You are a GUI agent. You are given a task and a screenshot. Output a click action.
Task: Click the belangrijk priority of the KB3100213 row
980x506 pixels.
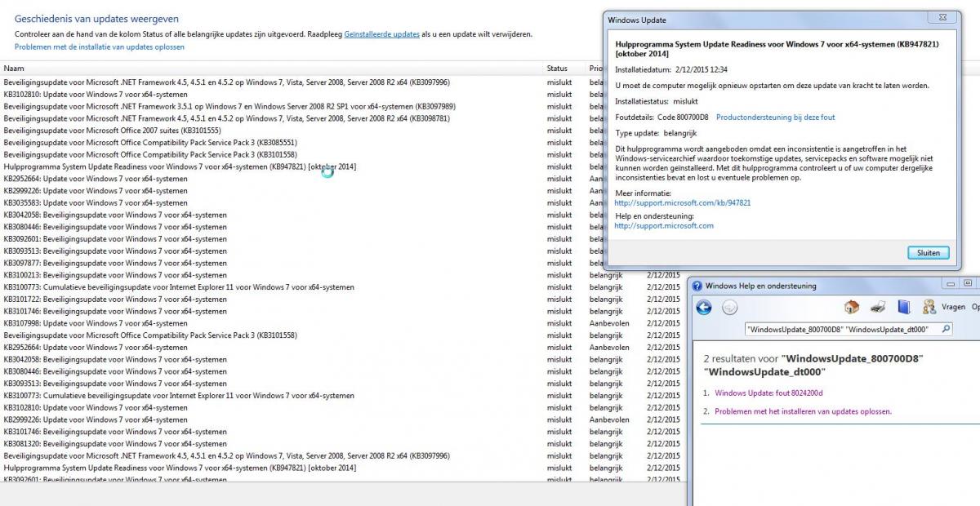pyautogui.click(x=606, y=275)
